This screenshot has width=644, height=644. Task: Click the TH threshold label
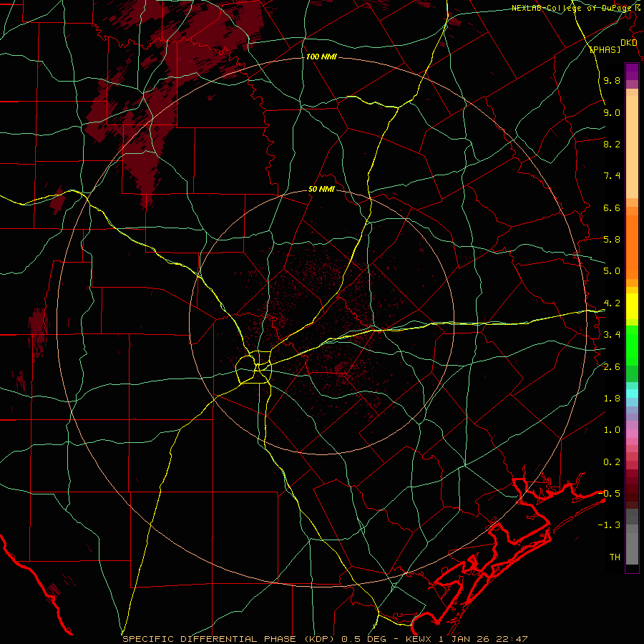point(615,557)
